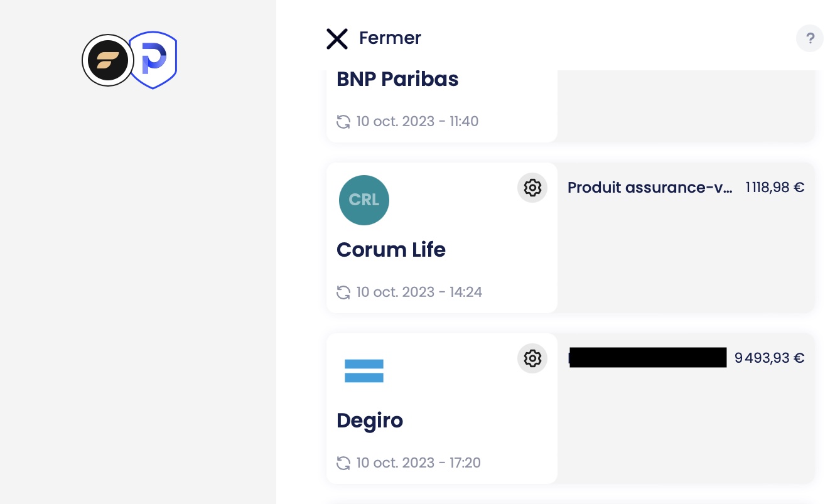Select the redacted Degiro account row

686,358
